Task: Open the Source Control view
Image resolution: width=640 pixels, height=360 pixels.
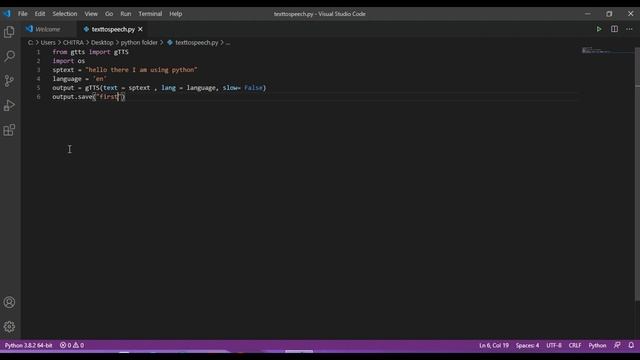Action: [x=9, y=80]
